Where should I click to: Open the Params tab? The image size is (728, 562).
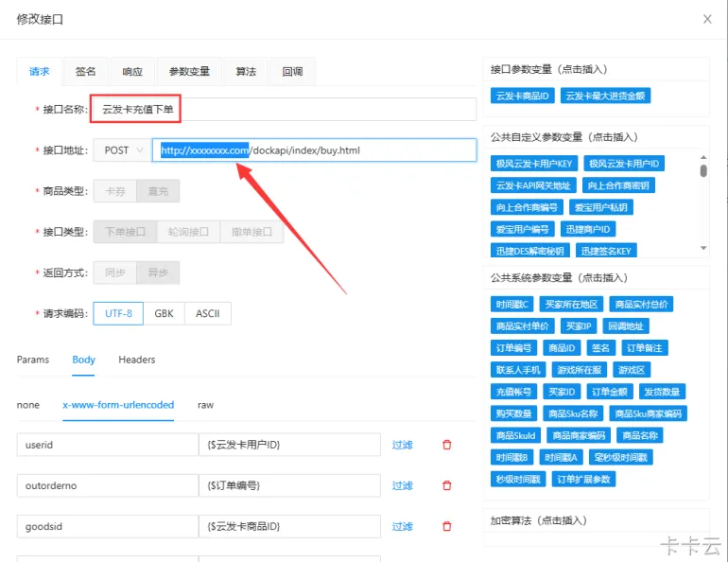[x=33, y=360]
